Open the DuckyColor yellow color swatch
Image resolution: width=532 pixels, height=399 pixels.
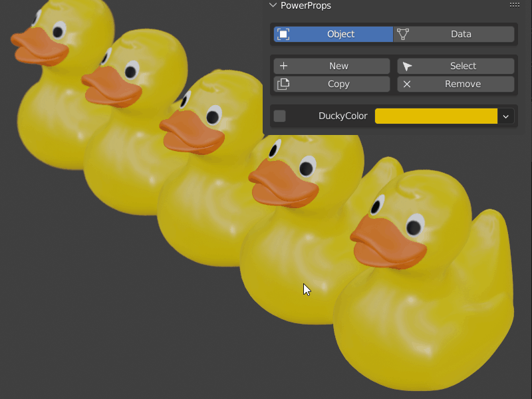(436, 116)
